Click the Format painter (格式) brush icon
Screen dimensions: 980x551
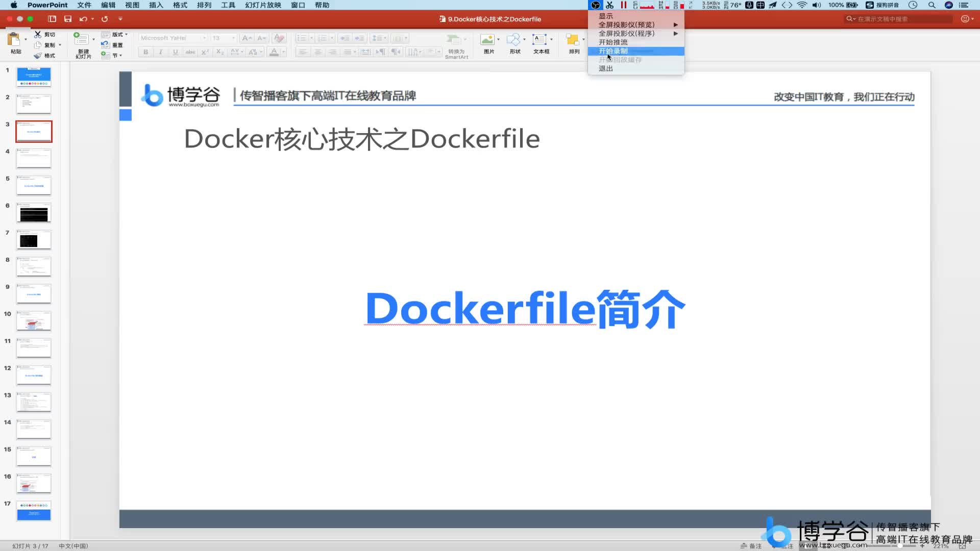coord(38,56)
